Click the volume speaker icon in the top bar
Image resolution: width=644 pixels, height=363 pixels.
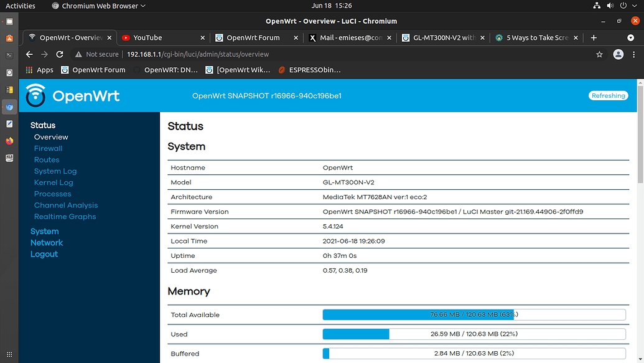610,6
